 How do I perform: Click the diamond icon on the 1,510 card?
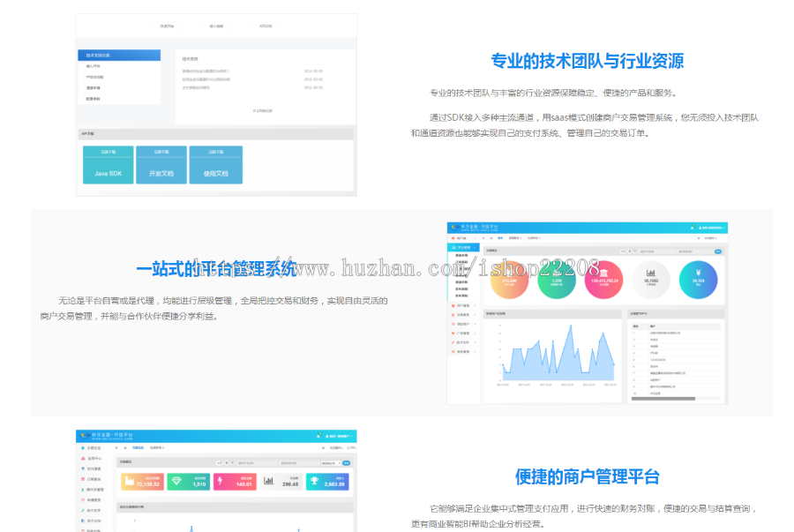(x=176, y=479)
